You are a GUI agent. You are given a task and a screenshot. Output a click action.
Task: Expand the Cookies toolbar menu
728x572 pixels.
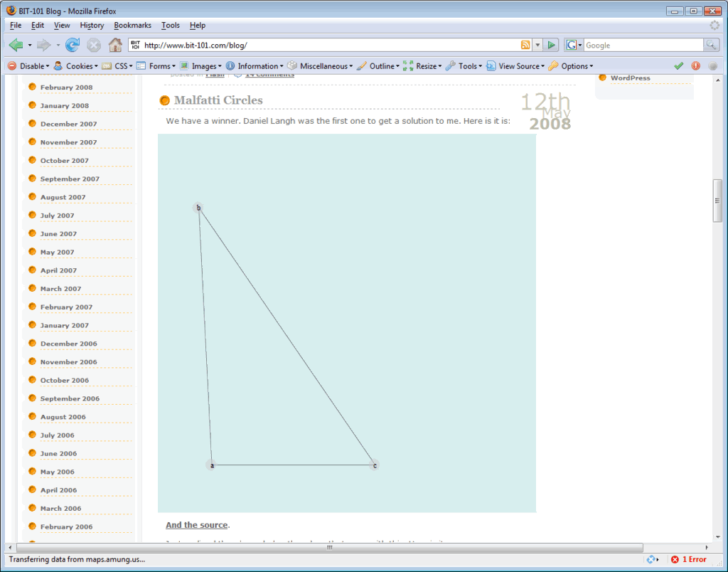point(76,66)
